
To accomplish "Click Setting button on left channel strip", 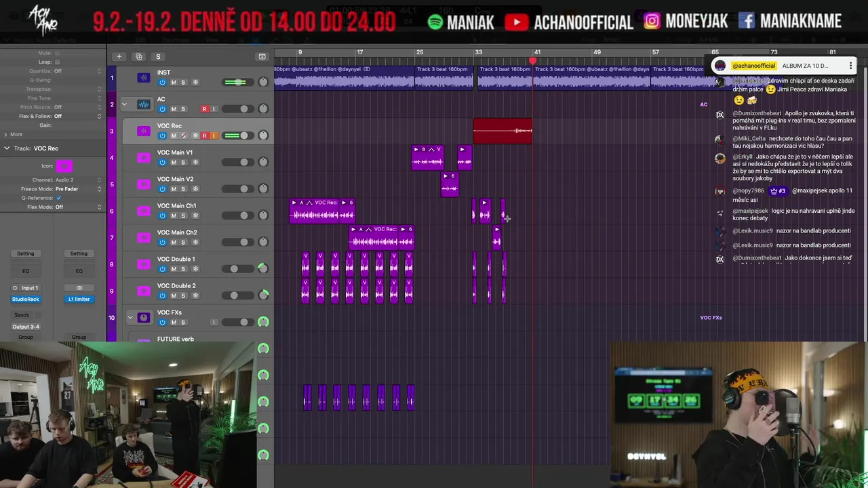I will pyautogui.click(x=25, y=253).
